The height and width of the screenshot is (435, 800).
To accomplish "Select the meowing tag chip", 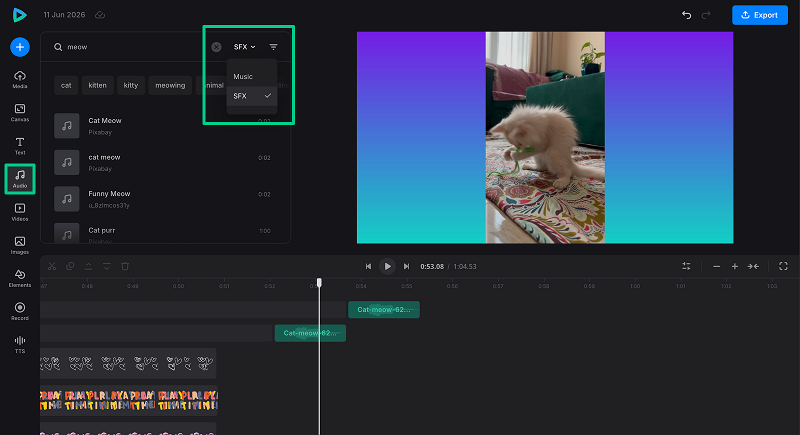I will 170,85.
